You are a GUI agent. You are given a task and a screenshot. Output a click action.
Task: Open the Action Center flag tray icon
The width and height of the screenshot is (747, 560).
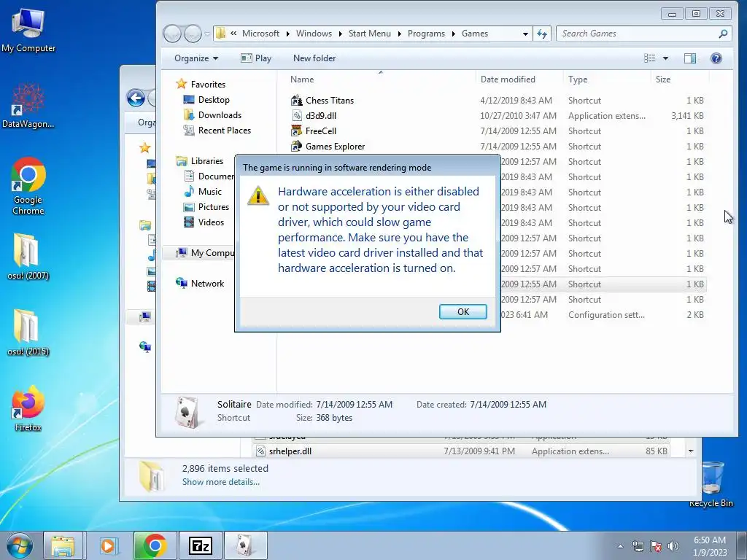(x=656, y=546)
